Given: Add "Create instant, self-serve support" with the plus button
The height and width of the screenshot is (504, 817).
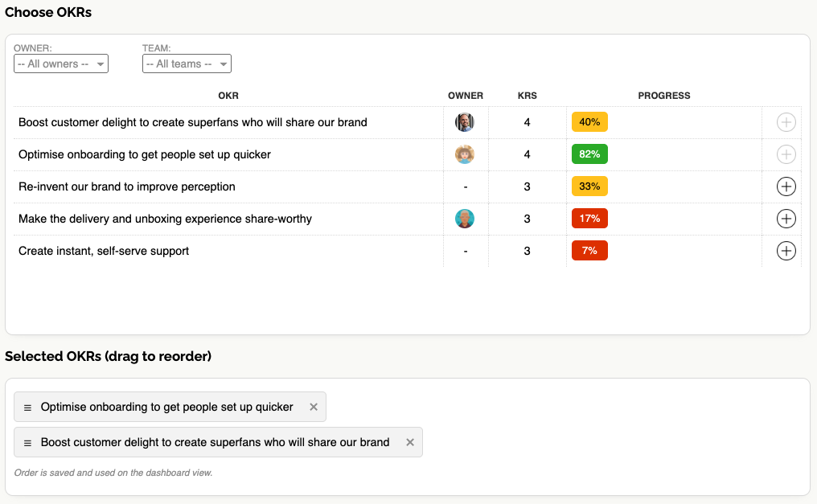Looking at the screenshot, I should click(x=786, y=250).
